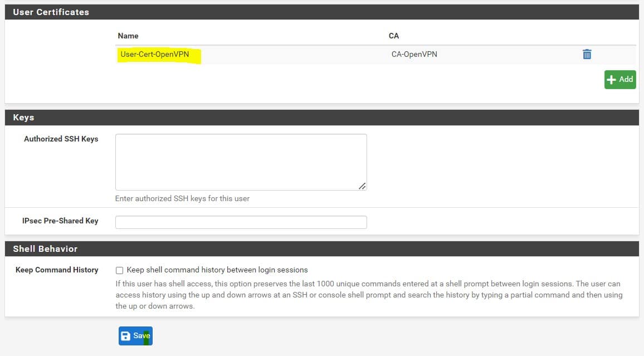The height and width of the screenshot is (356, 644).
Task: Click the green Add certificate button
Action: pos(620,79)
